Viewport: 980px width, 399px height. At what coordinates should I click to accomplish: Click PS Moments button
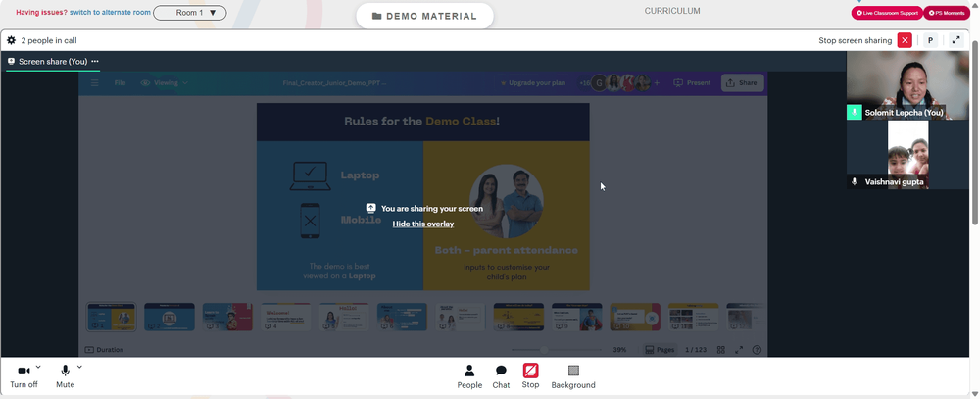point(947,13)
